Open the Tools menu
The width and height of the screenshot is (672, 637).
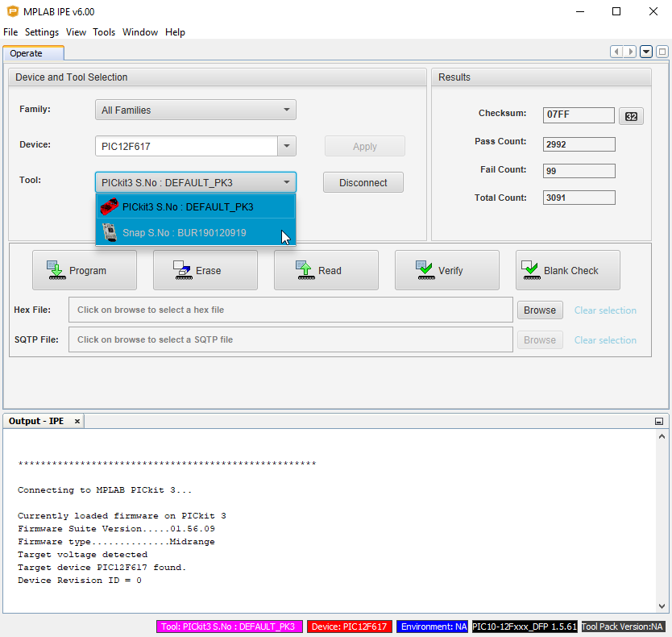tap(104, 32)
